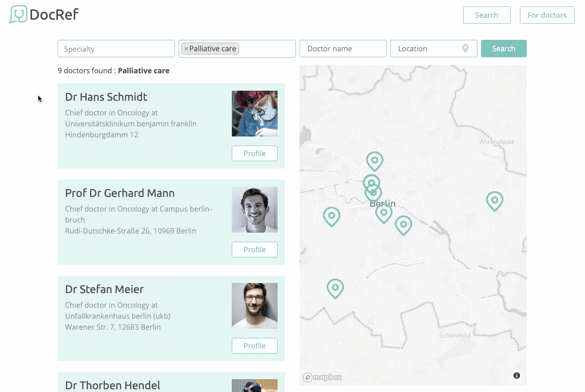
Task: Open the For doctors header link
Action: [547, 15]
